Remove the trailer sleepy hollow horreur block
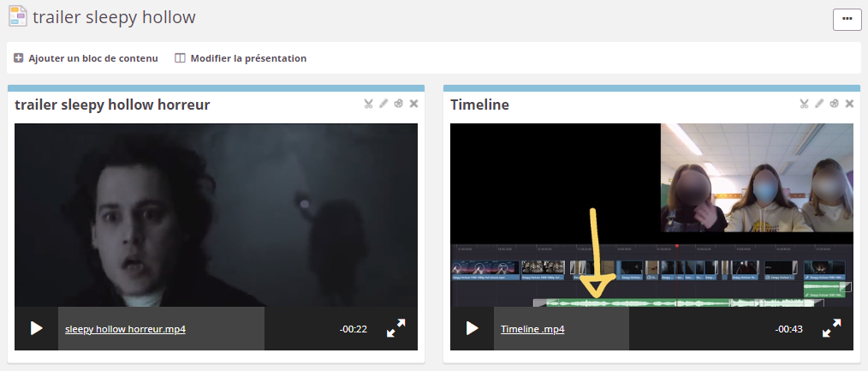The width and height of the screenshot is (868, 371). click(x=414, y=104)
